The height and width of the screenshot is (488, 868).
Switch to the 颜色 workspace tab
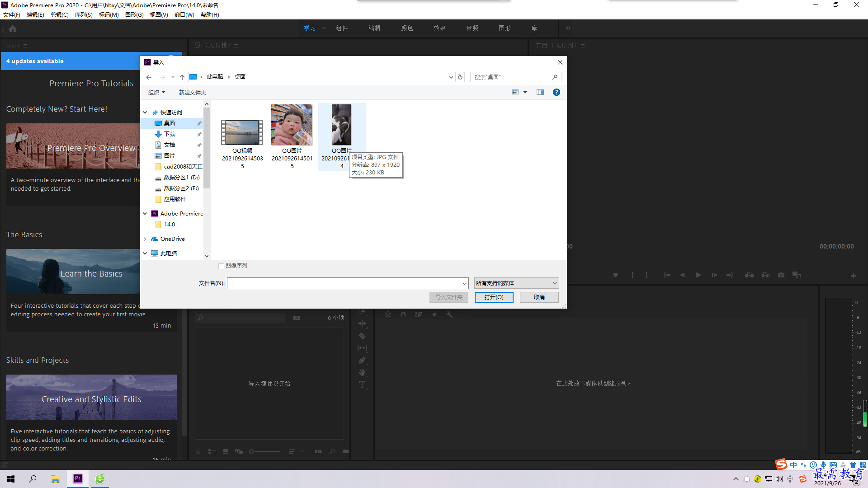coord(407,28)
